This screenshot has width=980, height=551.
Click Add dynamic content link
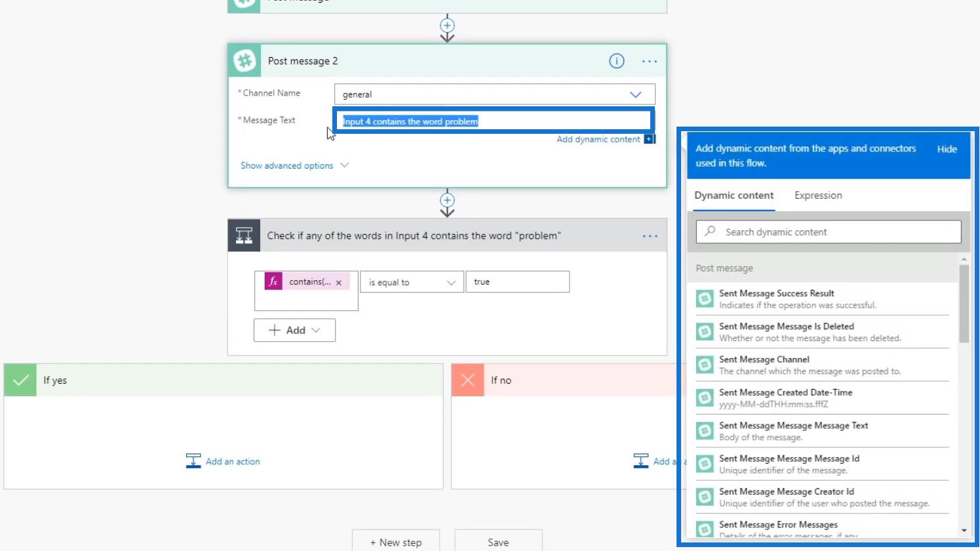pos(598,139)
